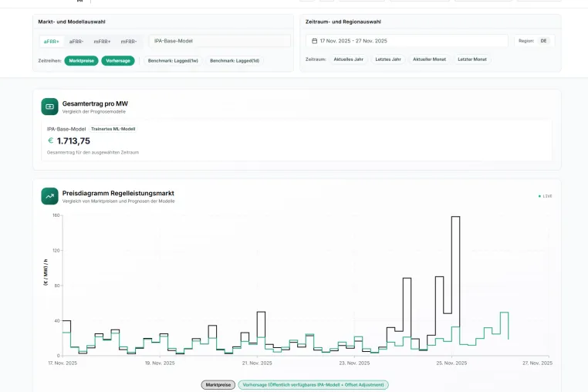Click the 19. Nov. 2025 axis label

160,363
